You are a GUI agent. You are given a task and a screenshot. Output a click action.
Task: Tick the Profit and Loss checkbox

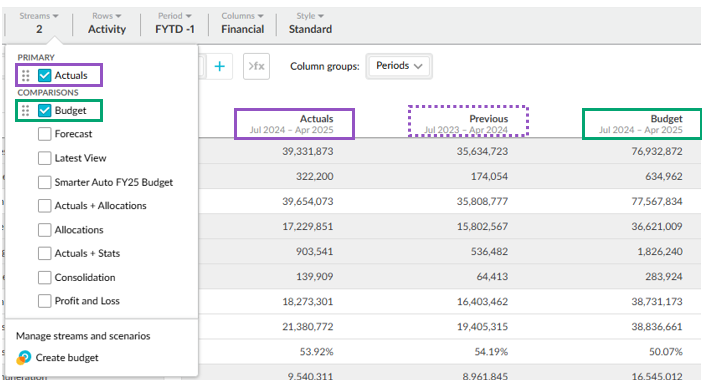click(x=44, y=301)
